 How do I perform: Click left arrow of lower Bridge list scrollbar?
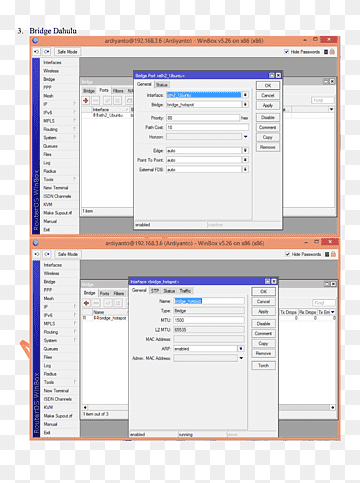tap(85, 407)
